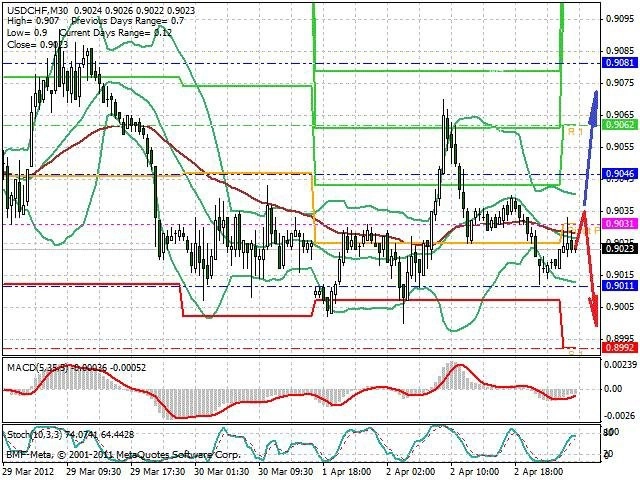Click the 29 Mar 09:30 time axis label
Viewport: 640px width, 480px height.
pos(93,471)
